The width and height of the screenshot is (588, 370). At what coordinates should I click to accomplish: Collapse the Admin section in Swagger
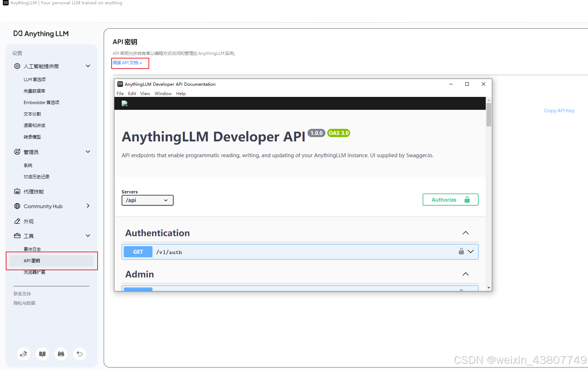(466, 274)
